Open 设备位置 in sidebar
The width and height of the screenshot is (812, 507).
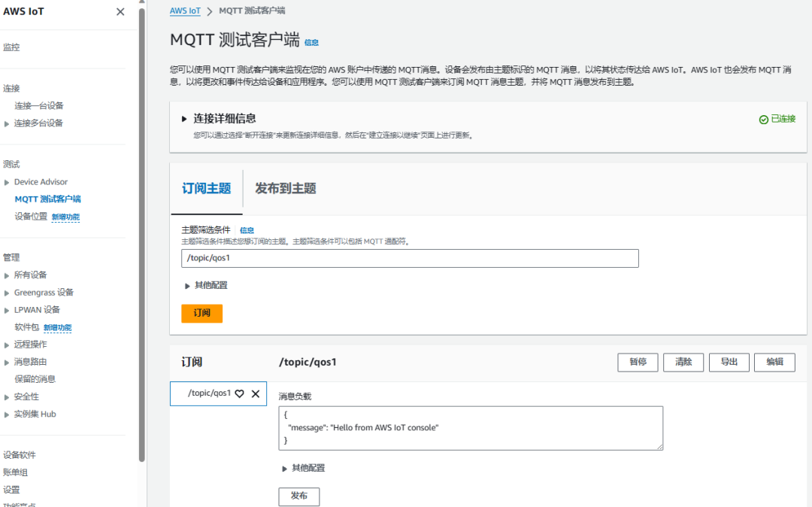pyautogui.click(x=31, y=217)
